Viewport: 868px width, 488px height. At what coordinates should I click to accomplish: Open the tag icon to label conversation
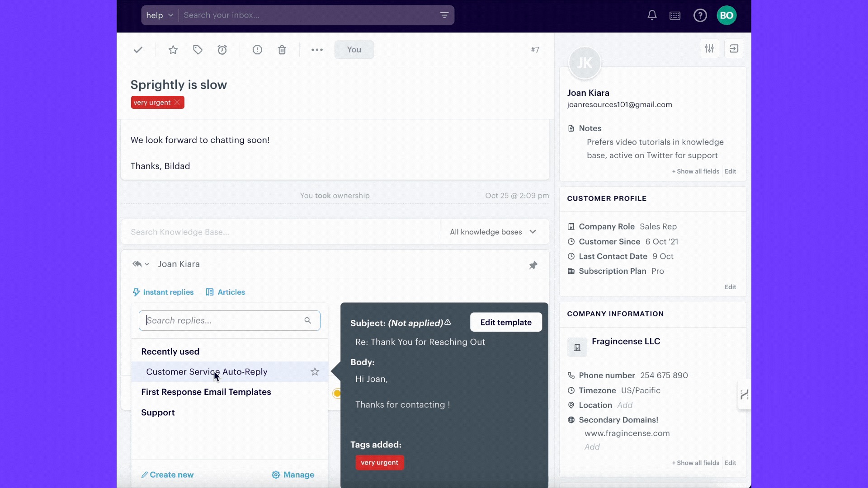[198, 50]
